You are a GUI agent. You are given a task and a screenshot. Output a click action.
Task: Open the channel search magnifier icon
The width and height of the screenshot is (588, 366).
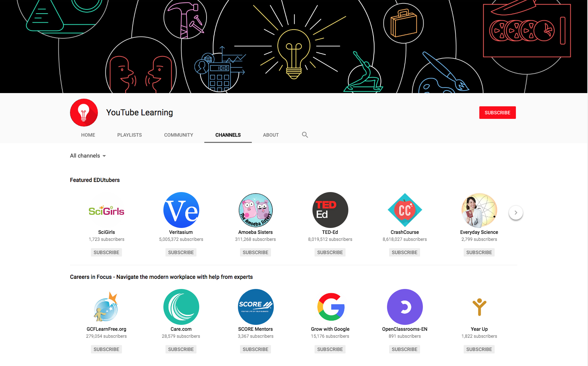(305, 135)
